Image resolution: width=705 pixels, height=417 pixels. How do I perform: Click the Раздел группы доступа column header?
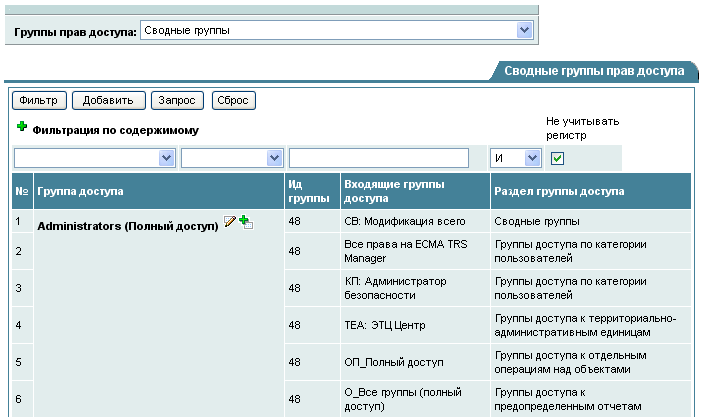pyautogui.click(x=590, y=191)
